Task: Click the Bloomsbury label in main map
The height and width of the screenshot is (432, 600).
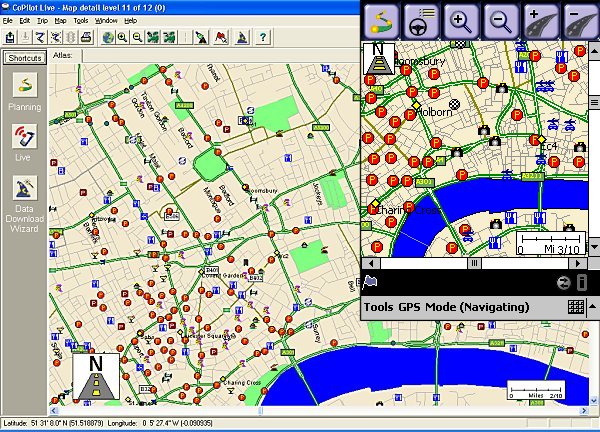Action: [x=263, y=190]
